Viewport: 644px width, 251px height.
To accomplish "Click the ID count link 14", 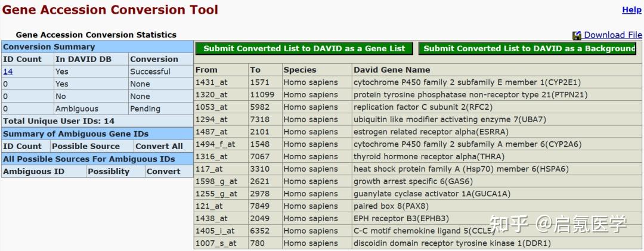I will tap(8, 72).
